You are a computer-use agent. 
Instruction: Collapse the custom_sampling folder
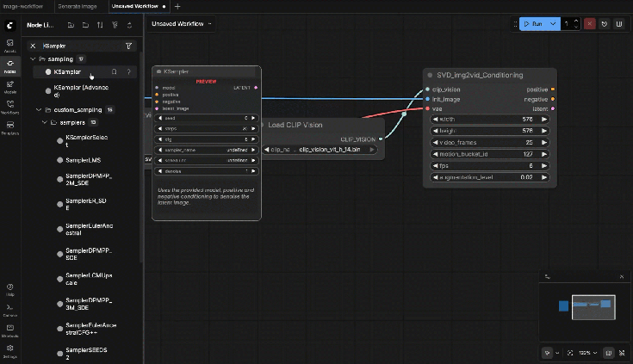(x=38, y=110)
